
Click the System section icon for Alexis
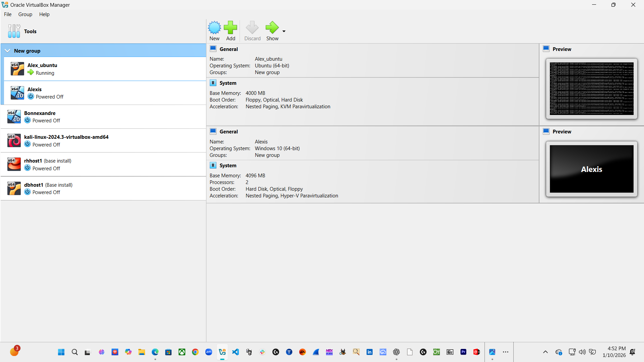click(x=213, y=165)
